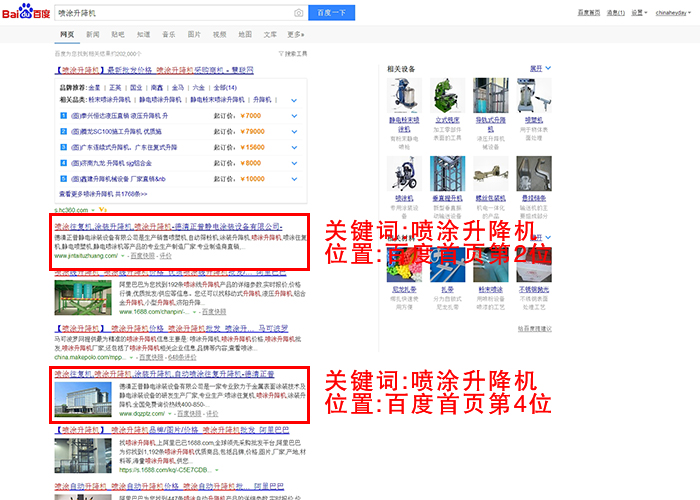Switch to the 视频 tab

tap(220, 34)
